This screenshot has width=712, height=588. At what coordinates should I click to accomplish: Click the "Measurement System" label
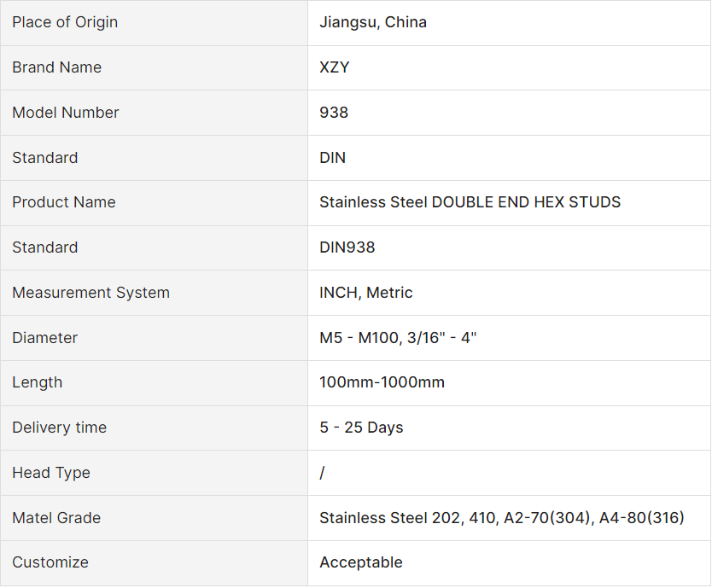90,293
